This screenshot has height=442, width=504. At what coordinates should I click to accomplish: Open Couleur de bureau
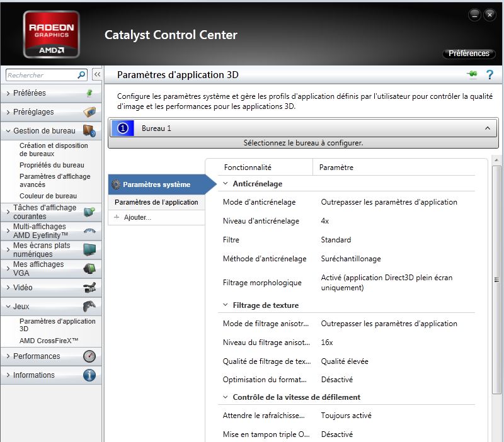click(x=48, y=196)
